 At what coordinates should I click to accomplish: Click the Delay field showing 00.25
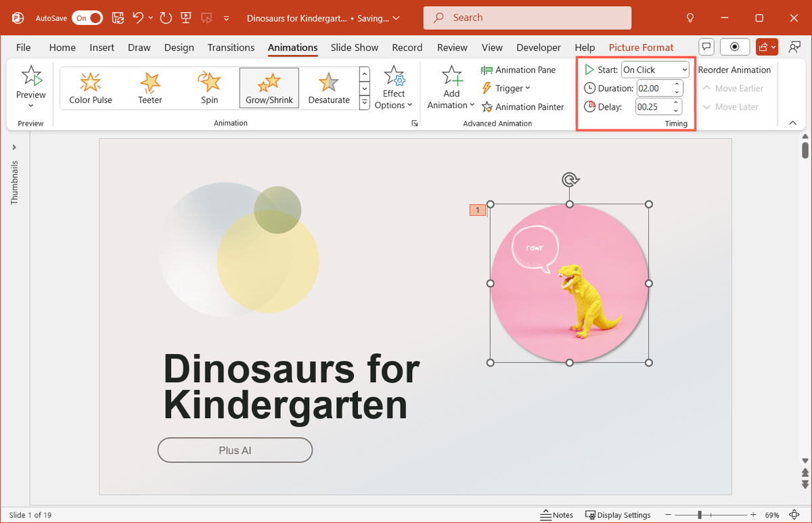click(x=653, y=107)
